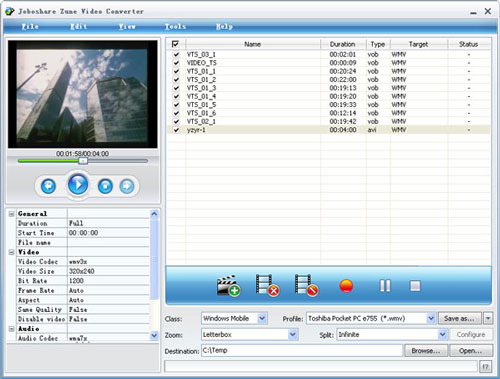Click the Jobeshare app icon in title bar
The width and height of the screenshot is (500, 379).
coord(9,11)
